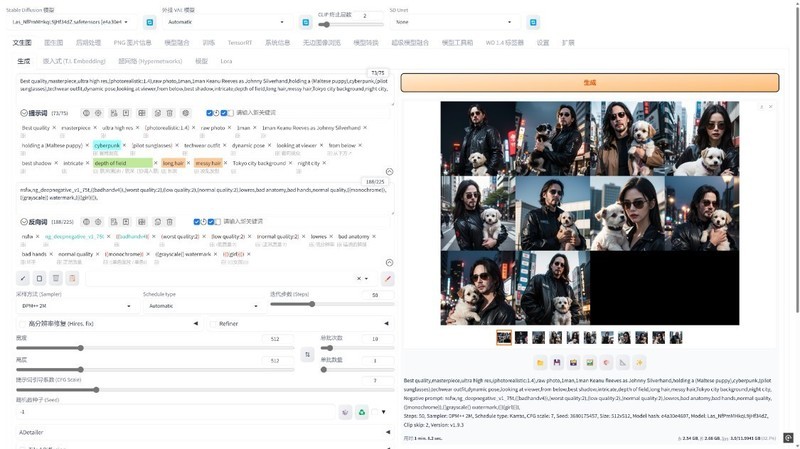Screen dimensions: 800x449
Task: Select the first thumbnail in the gallery strip
Action: tap(504, 338)
